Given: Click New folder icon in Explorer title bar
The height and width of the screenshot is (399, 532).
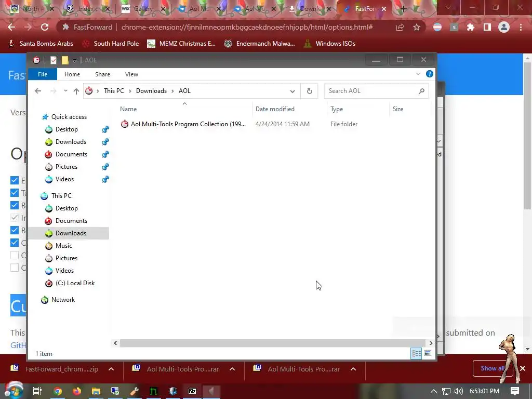Looking at the screenshot, I should 65,60.
